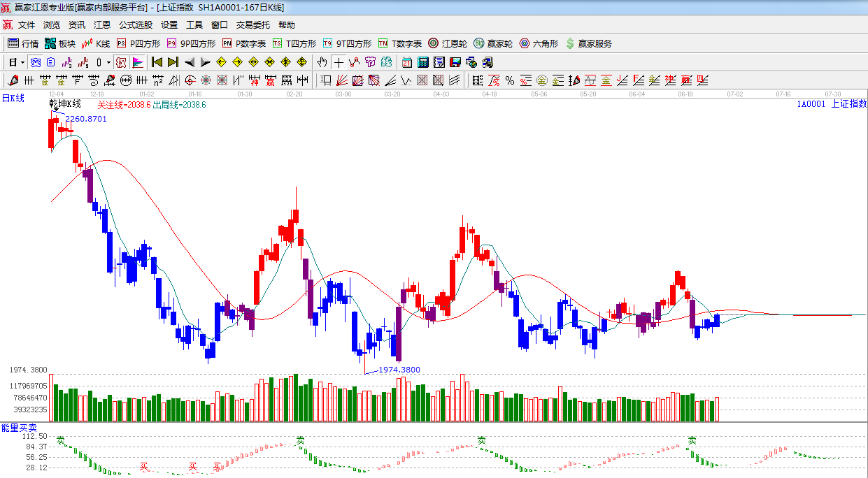The width and height of the screenshot is (868, 478).
Task: Jump to first bar with skip-back icon
Action: pos(157,62)
